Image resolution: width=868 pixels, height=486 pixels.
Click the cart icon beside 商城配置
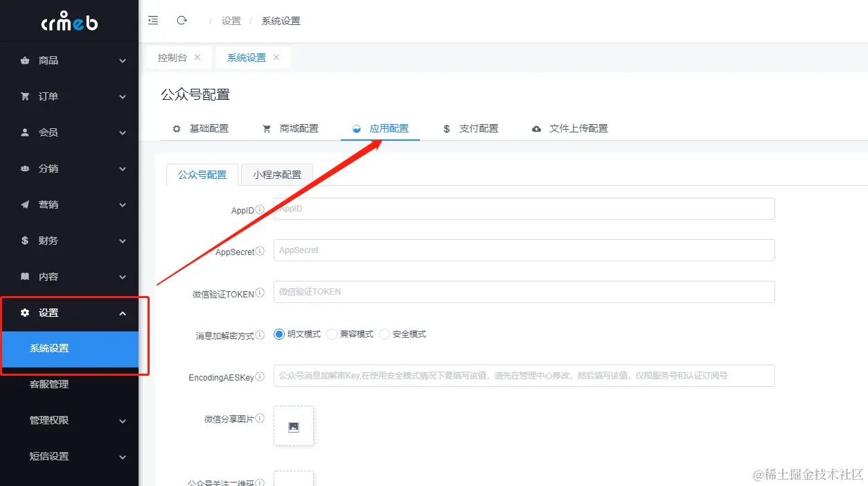267,129
